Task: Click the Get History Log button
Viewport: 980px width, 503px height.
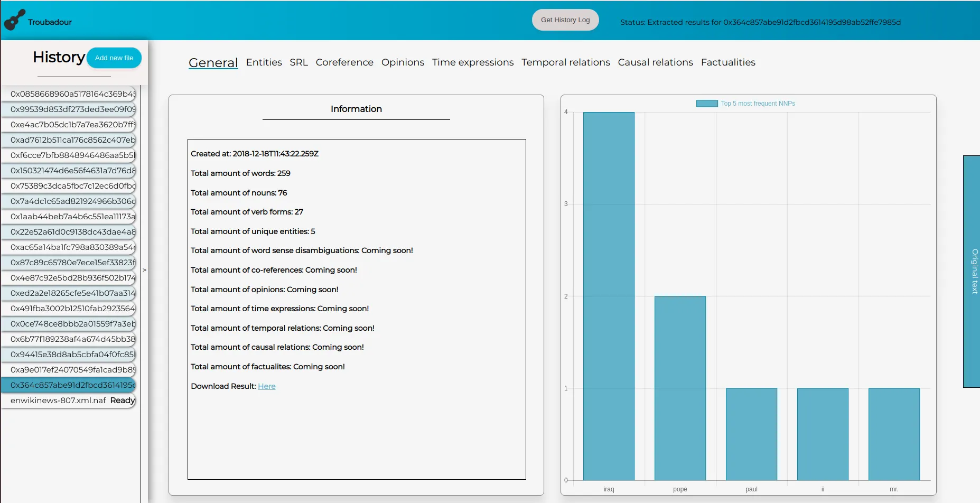Action: [565, 20]
